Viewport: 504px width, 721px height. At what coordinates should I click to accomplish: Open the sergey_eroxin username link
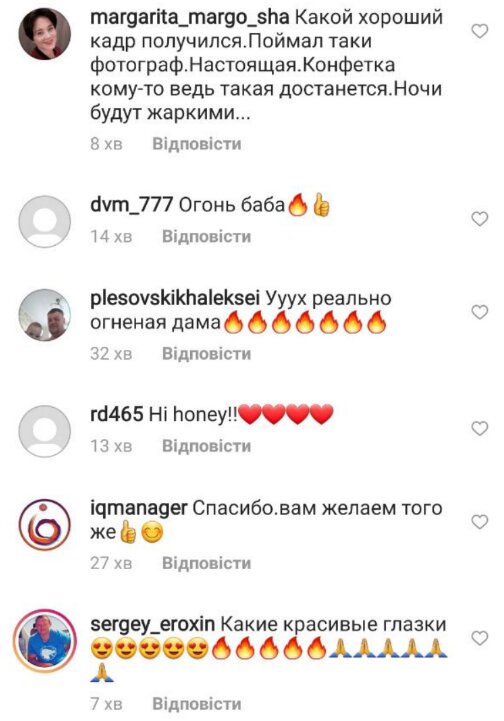coord(153,625)
